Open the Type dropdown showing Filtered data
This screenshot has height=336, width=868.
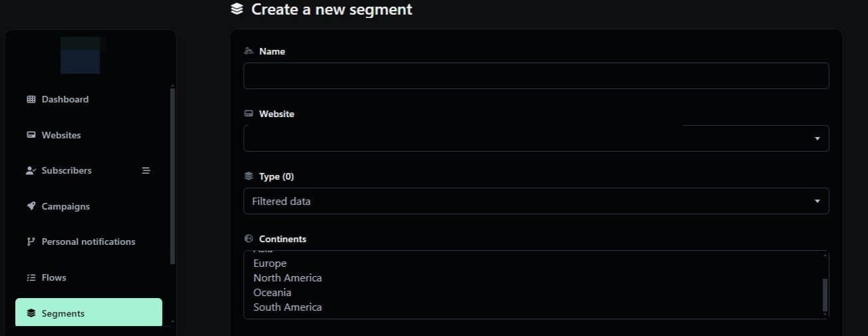(x=536, y=201)
